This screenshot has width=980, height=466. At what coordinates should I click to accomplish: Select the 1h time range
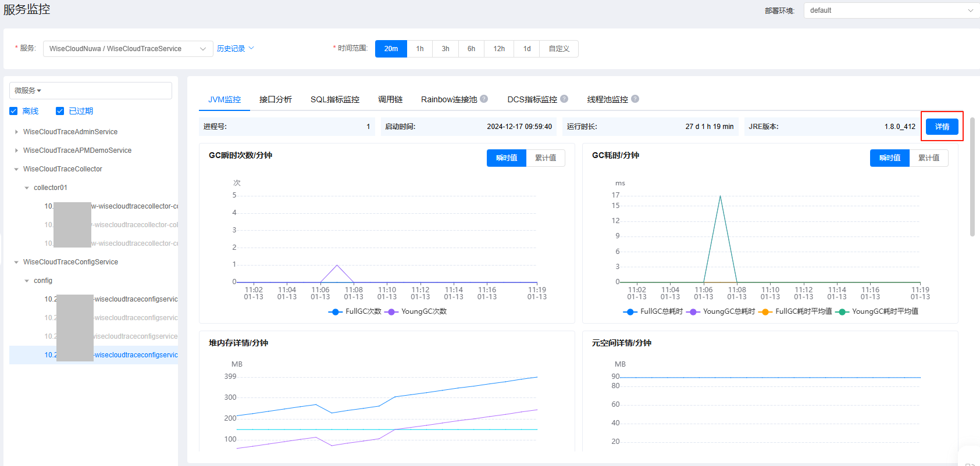click(419, 49)
